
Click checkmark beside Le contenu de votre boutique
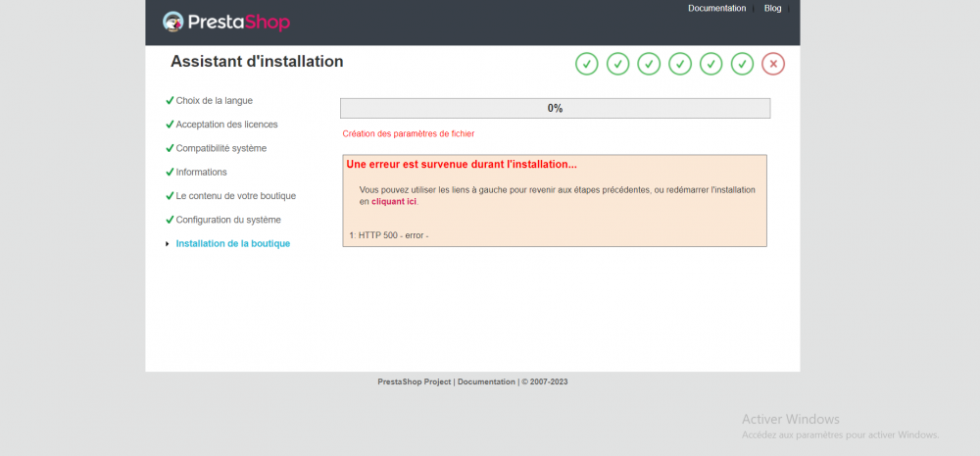tap(170, 196)
